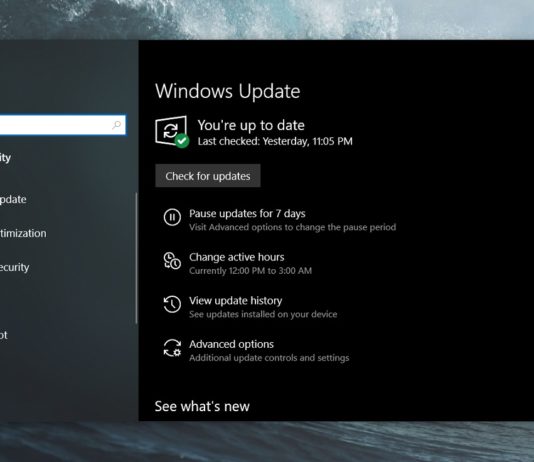
Task: Click 'Visit Advanced options to change the pause period'
Action: [293, 227]
